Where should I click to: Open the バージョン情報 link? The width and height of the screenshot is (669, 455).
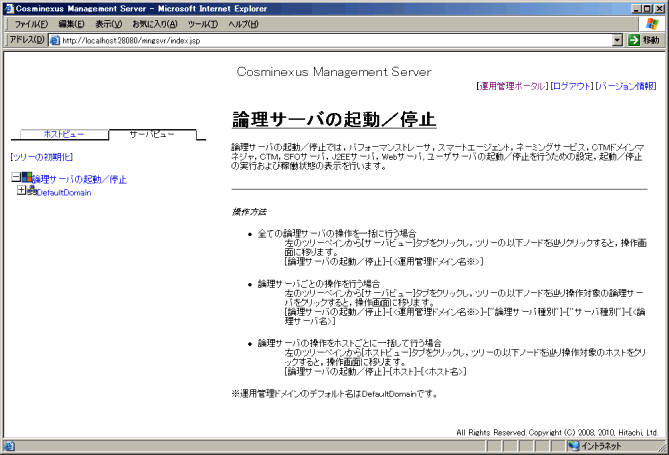tap(626, 87)
